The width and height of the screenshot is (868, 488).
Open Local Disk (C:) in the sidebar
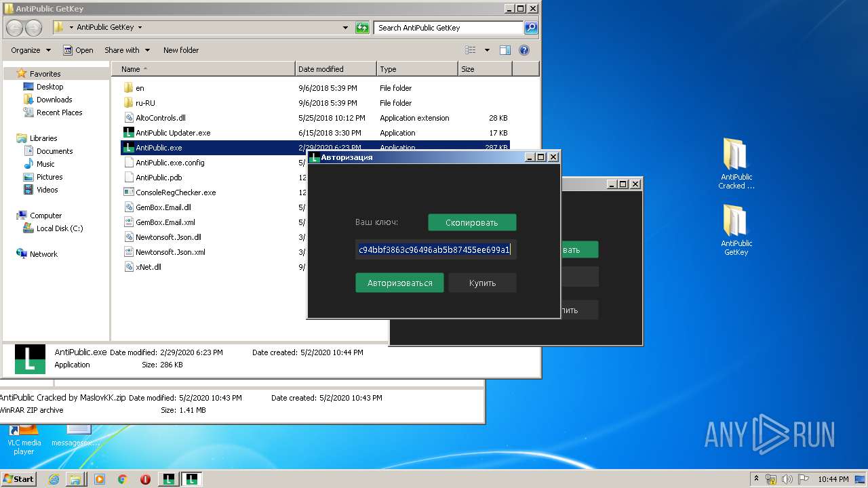point(60,228)
